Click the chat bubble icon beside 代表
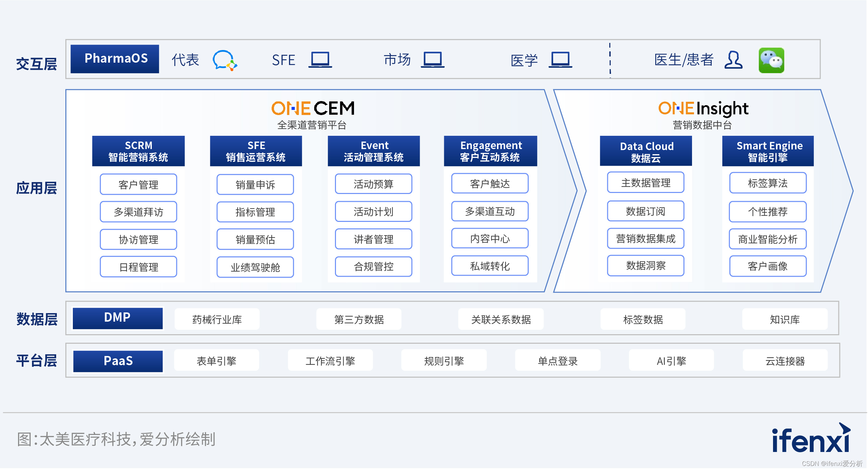The image size is (868, 470). [x=225, y=60]
